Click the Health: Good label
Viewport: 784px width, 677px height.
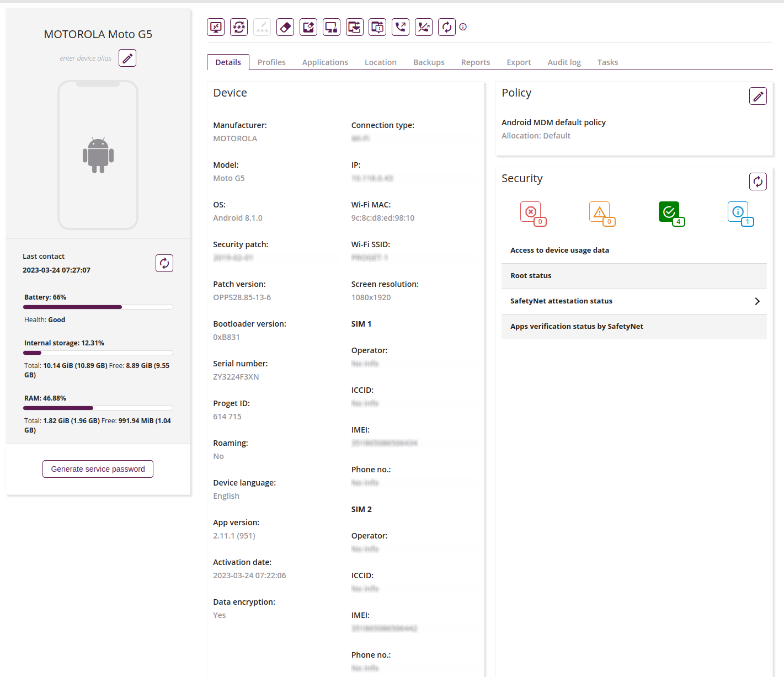pos(45,320)
